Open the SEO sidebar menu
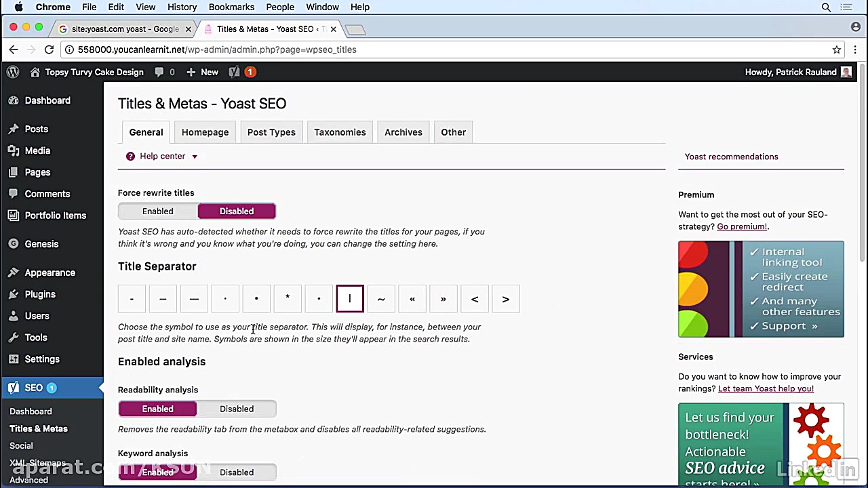Screen dimensions: 868x488 click(x=52, y=388)
